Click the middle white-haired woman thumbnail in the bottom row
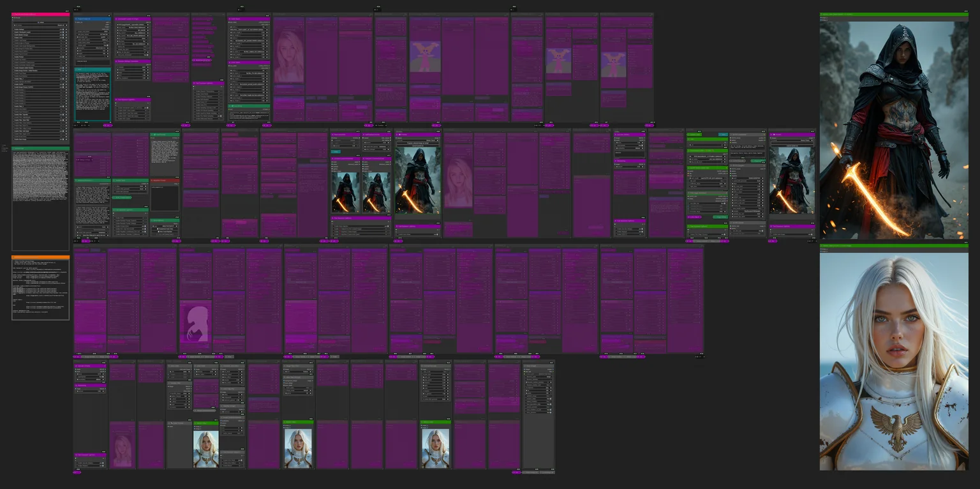The image size is (980, 489). (x=298, y=448)
